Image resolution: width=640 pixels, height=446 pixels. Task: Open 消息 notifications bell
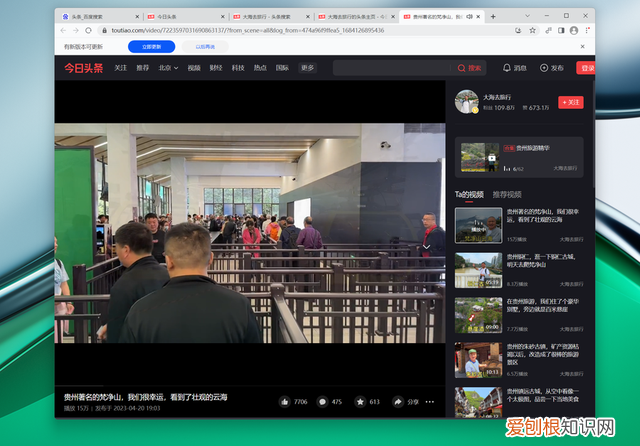(514, 68)
